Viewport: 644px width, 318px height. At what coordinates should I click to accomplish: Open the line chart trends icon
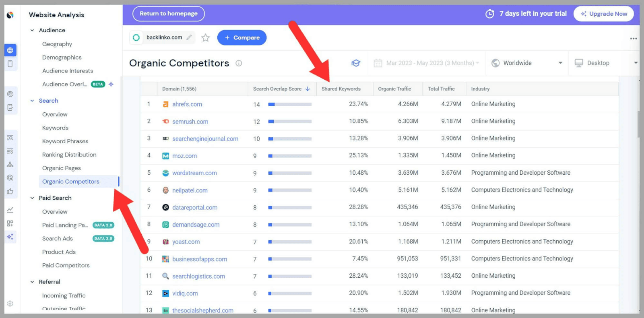10,210
